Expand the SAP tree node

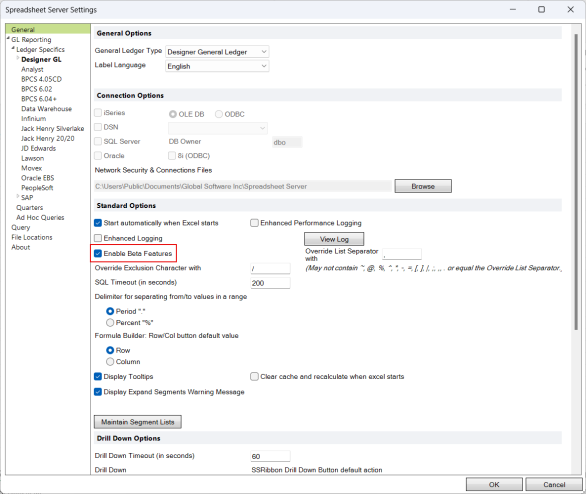pos(18,197)
